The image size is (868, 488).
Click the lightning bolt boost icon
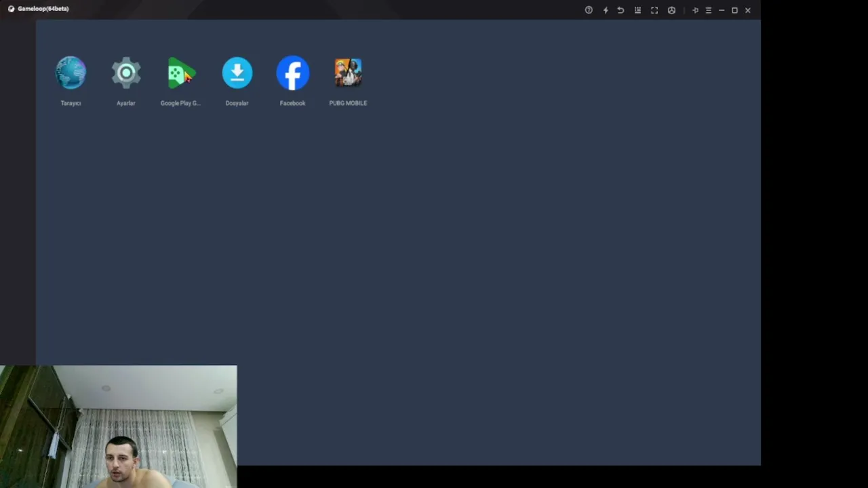coord(606,10)
